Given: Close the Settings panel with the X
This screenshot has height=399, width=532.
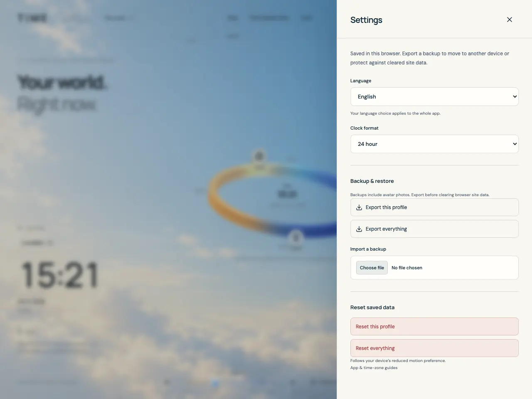Looking at the screenshot, I should click(x=510, y=20).
